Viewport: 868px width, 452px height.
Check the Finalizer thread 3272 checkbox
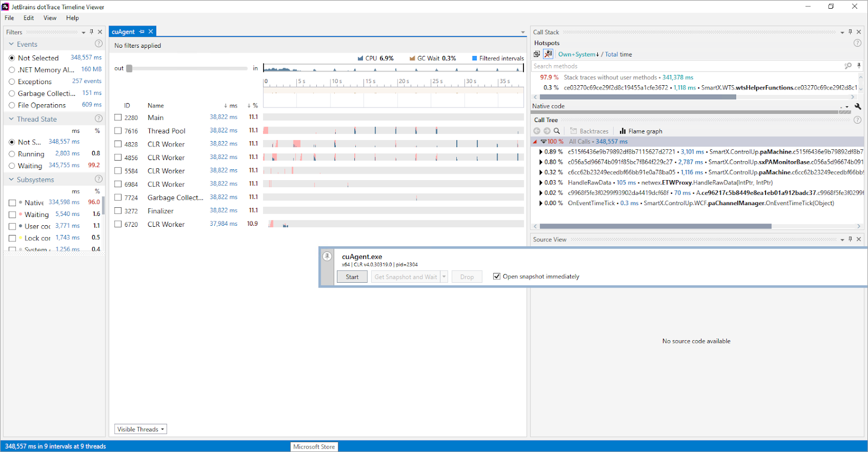[x=118, y=211]
